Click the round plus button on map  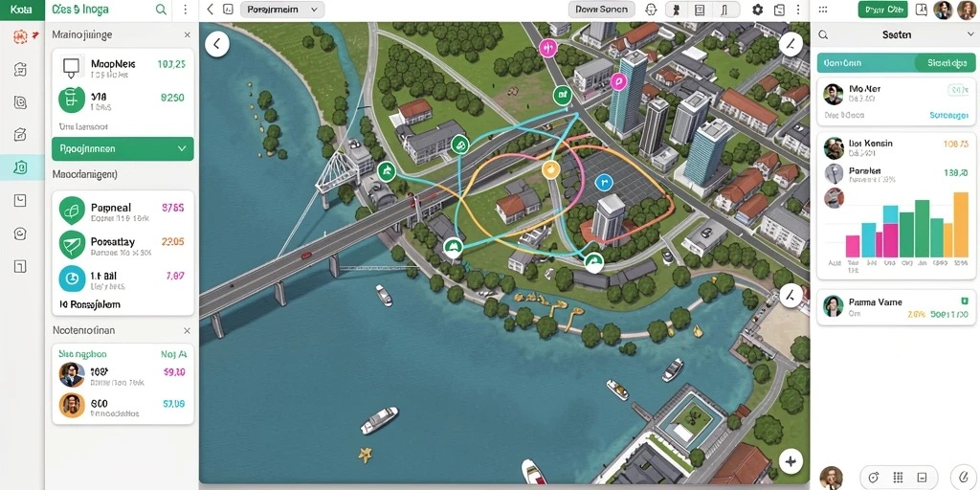[x=791, y=462]
